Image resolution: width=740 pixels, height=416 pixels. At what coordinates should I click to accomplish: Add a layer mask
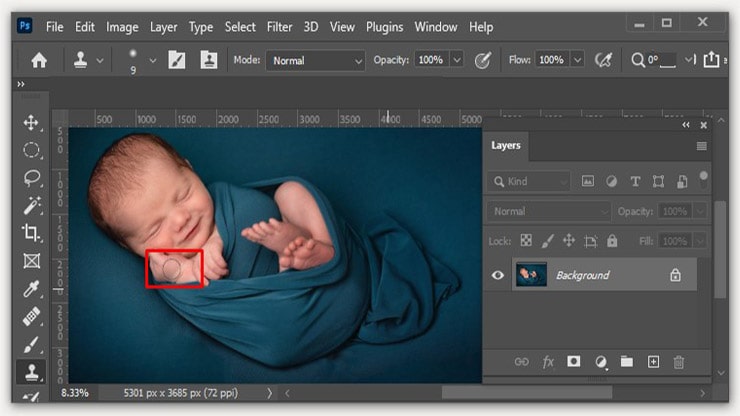(x=573, y=362)
